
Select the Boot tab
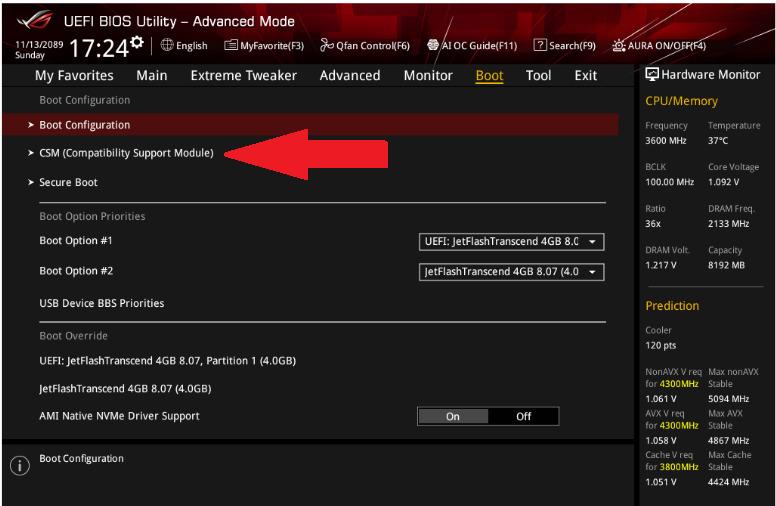[x=489, y=76]
